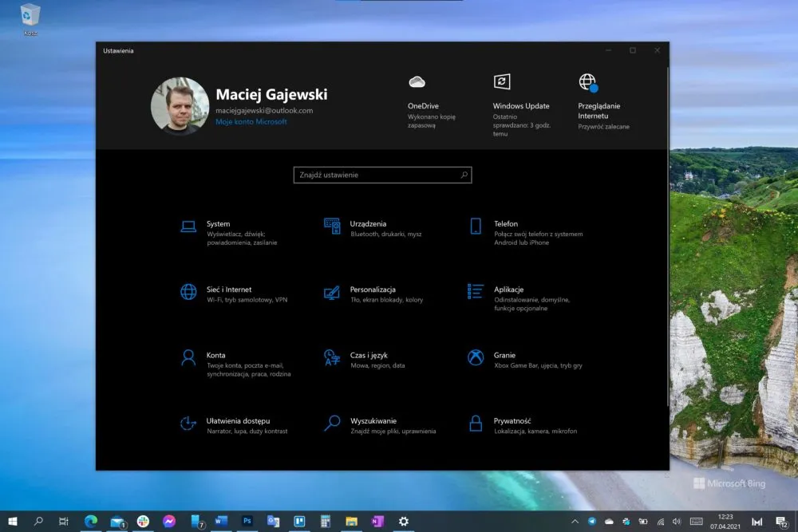
Task: Switch to Photoshop on the taskbar
Action: [247, 522]
